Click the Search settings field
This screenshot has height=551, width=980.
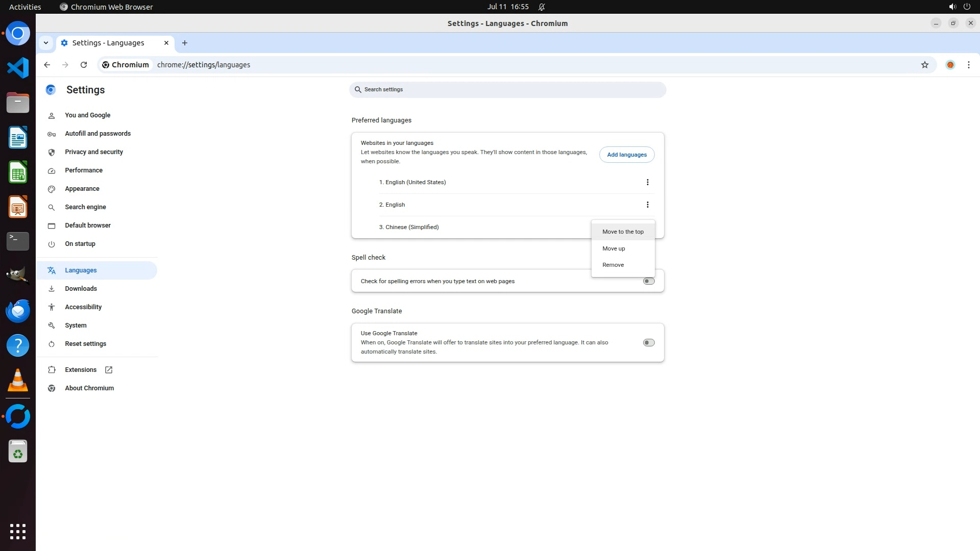point(507,90)
